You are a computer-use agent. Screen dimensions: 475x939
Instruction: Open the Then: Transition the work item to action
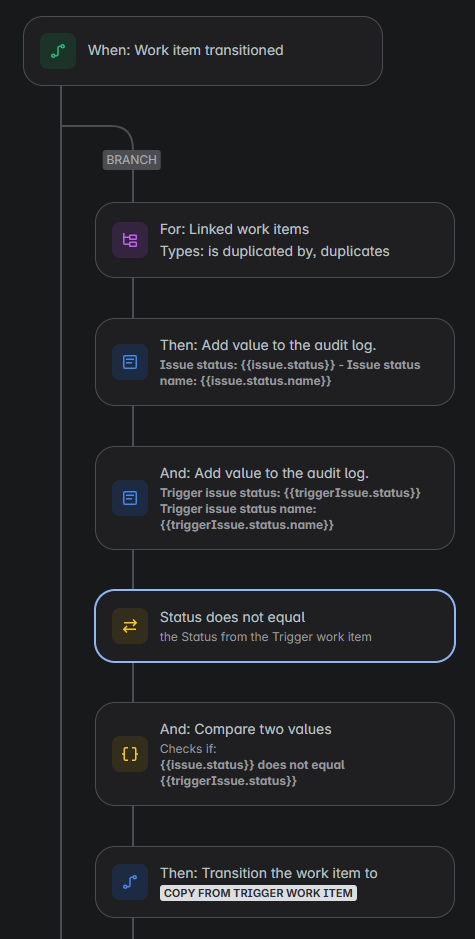pos(275,882)
